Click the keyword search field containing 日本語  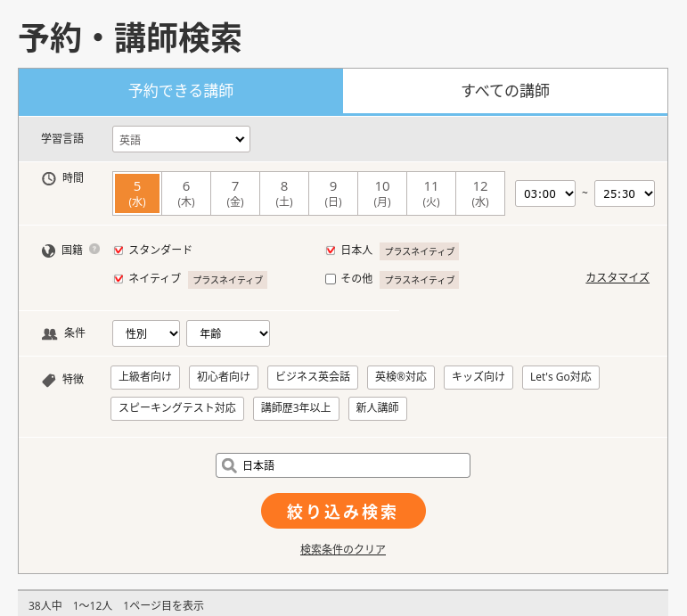343,465
